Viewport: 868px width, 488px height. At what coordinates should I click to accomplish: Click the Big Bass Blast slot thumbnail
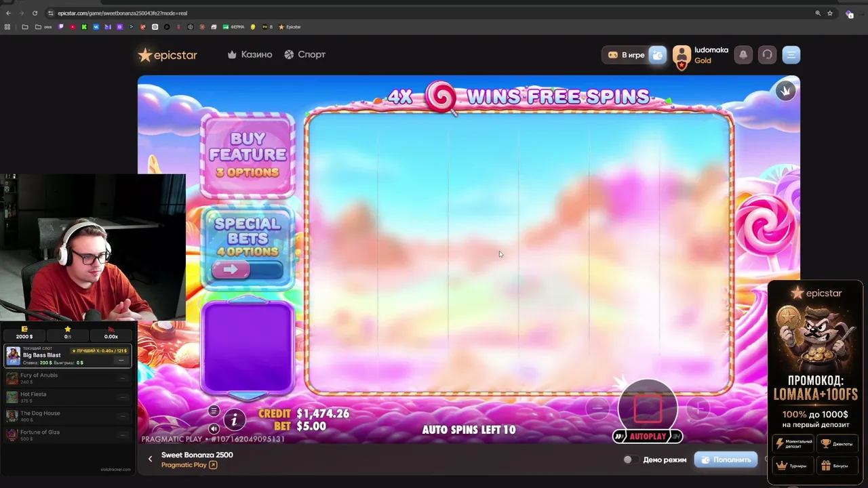pos(14,356)
